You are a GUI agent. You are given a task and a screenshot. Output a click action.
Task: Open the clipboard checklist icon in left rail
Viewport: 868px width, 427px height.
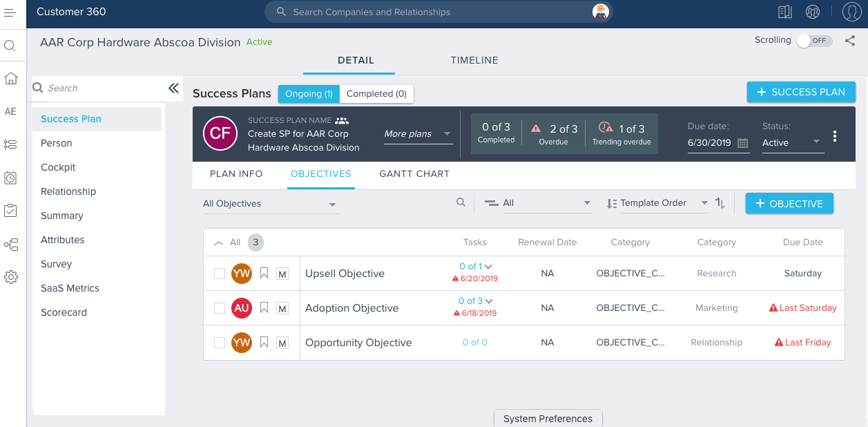pos(10,210)
